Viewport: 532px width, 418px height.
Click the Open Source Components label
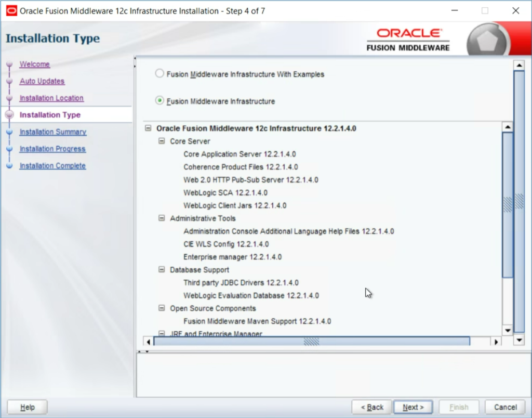(x=212, y=308)
